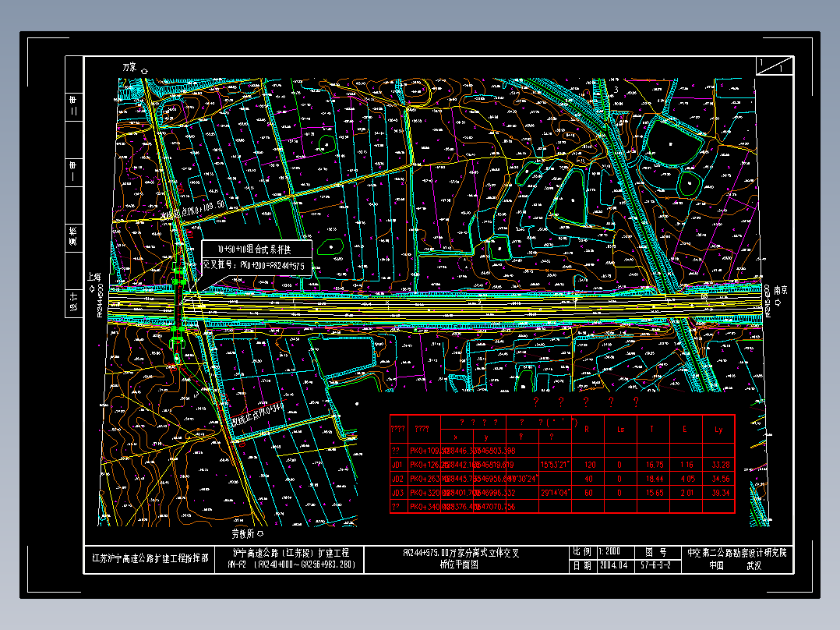Image resolution: width=840 pixels, height=630 pixels.
Task: Click the date value 2004.04 in title block
Action: click(x=613, y=566)
